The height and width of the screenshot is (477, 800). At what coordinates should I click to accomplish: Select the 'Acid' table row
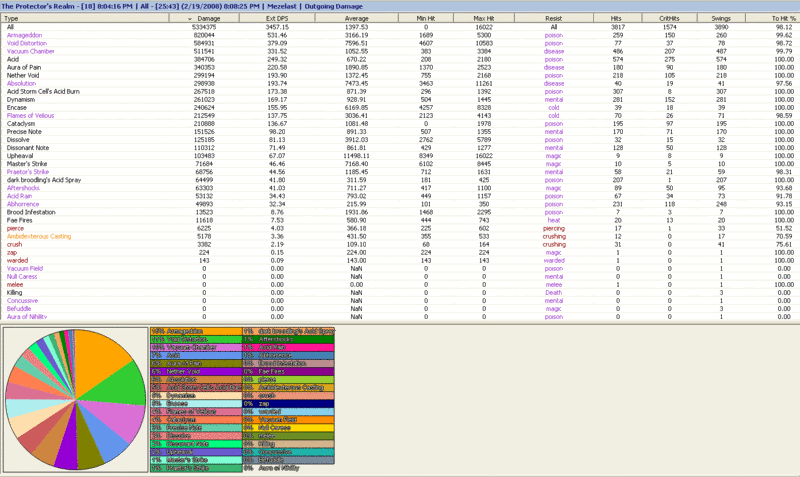click(x=400, y=59)
